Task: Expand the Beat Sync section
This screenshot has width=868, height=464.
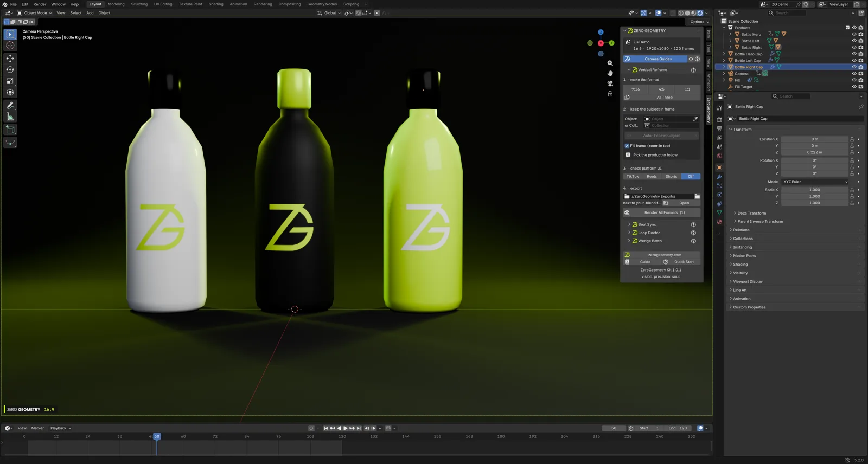Action: (629, 224)
